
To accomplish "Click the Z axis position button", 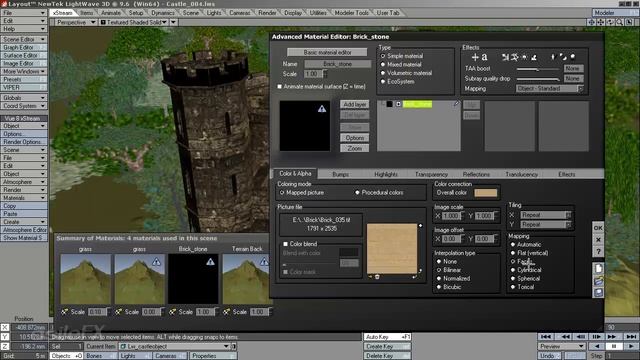I will 5,346.
